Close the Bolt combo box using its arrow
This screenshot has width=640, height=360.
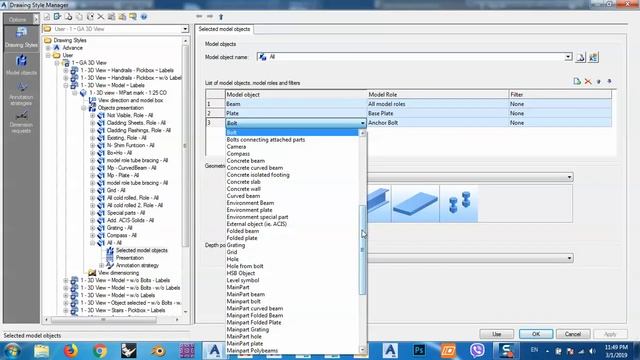[362, 123]
